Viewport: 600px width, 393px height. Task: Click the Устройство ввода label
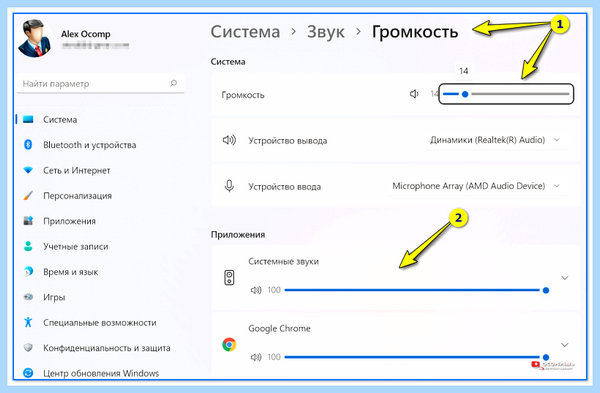(x=285, y=187)
